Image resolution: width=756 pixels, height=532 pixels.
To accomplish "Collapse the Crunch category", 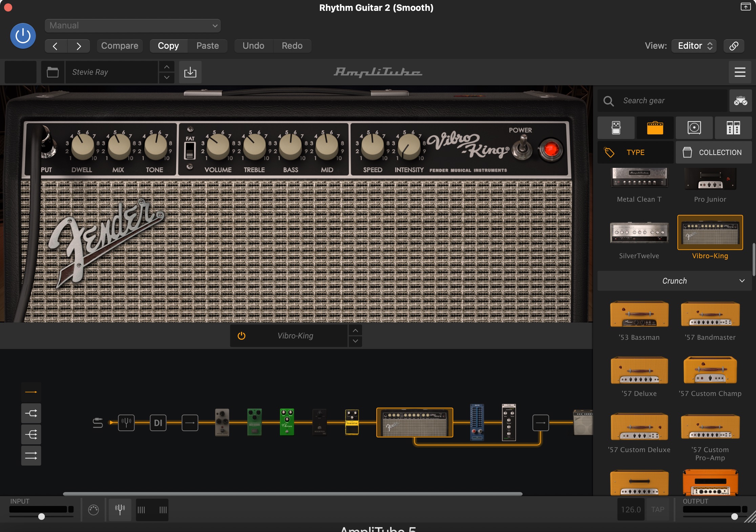I will (675, 281).
